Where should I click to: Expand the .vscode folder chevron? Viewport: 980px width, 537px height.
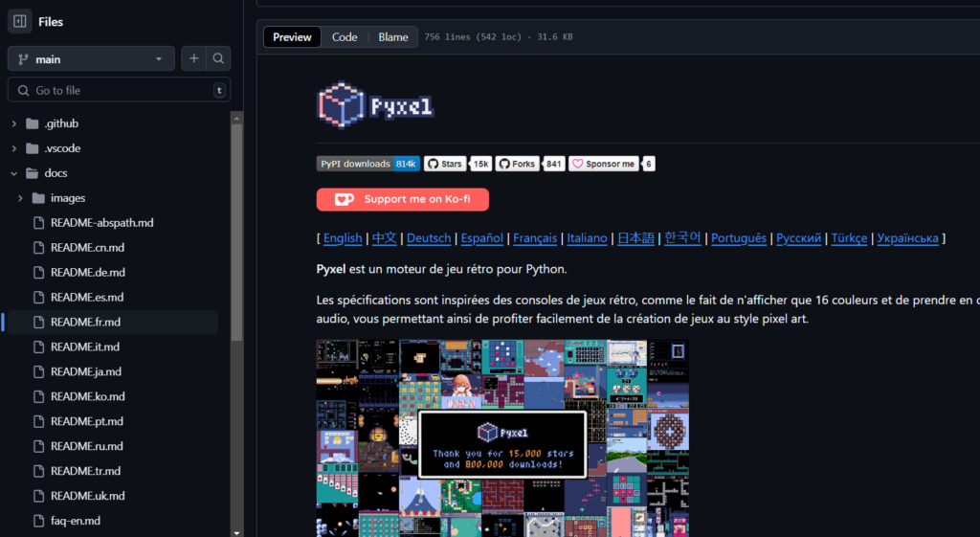pos(13,148)
